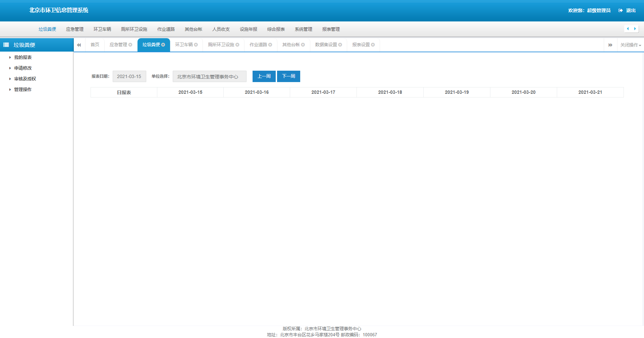Viewport: 644px width, 338px height.
Task: Open the 环卫车辆 top menu
Action: [x=102, y=29]
